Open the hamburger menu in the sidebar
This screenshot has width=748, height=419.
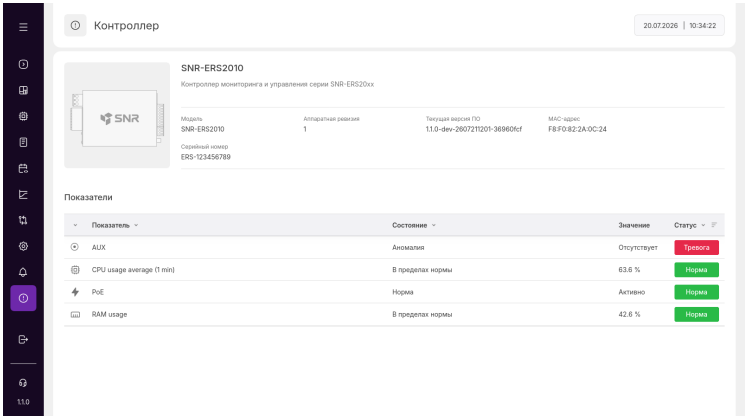23,27
